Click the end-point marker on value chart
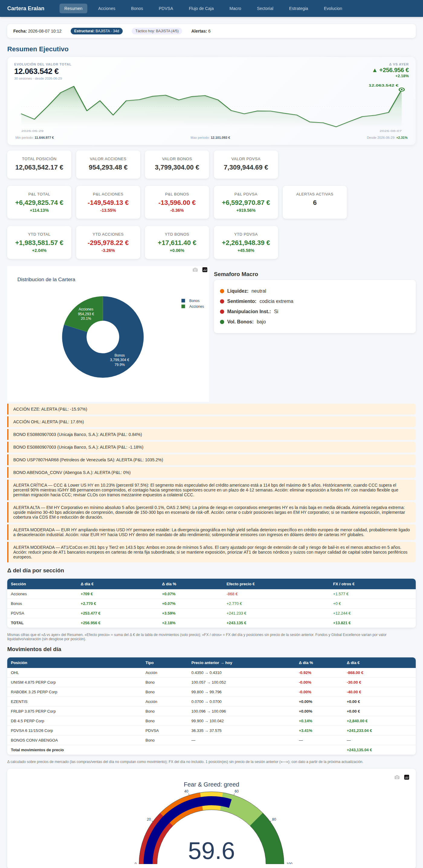The height and width of the screenshot is (868, 423). [402, 90]
